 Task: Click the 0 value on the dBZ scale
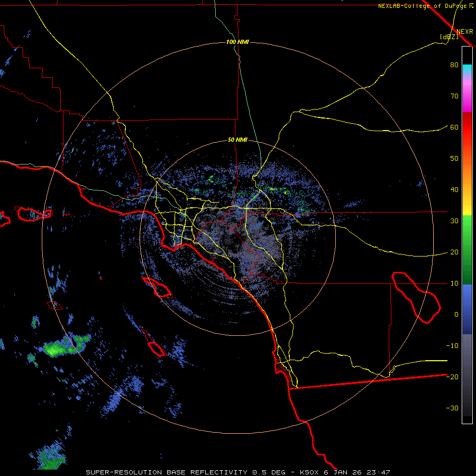click(456, 315)
